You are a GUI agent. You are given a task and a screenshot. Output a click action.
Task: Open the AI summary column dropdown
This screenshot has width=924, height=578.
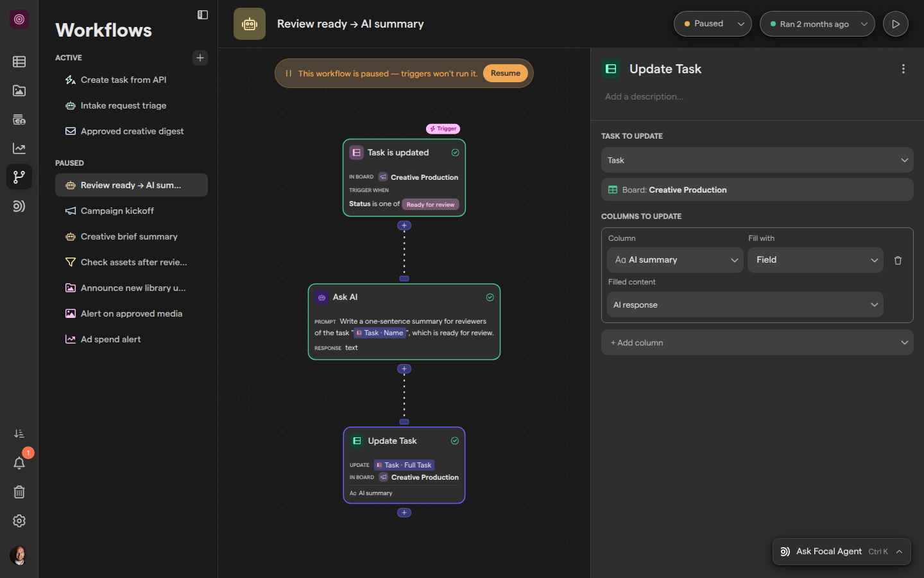(x=675, y=260)
